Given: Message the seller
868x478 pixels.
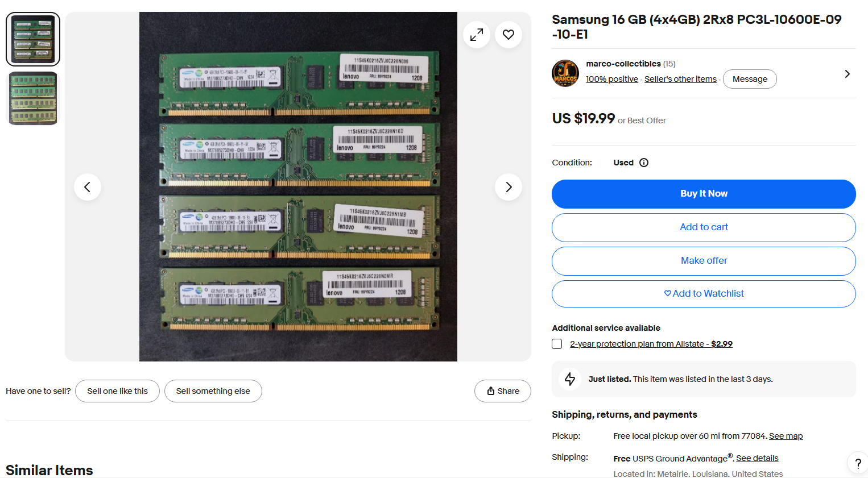Looking at the screenshot, I should [x=750, y=79].
